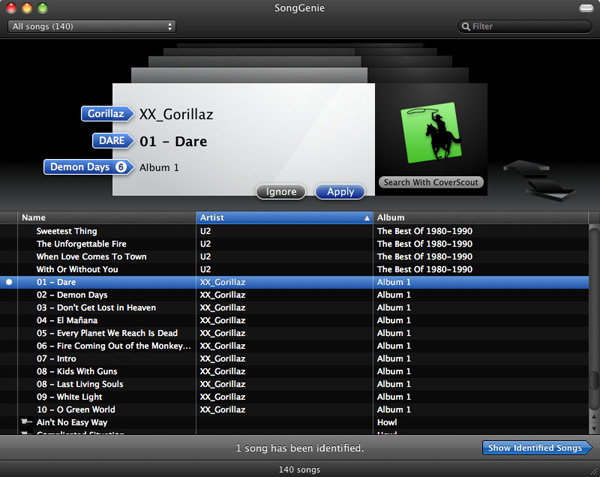Open the All songs (140) dropdown

[x=91, y=26]
